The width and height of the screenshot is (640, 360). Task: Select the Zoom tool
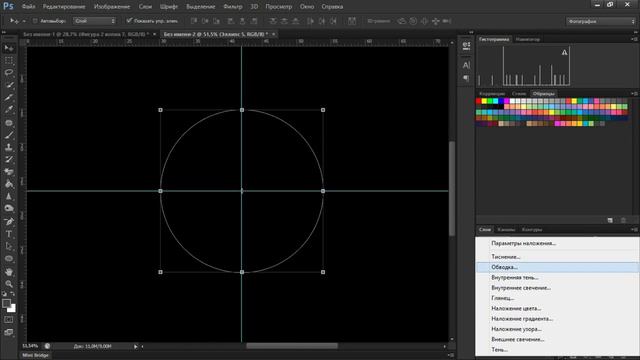coord(9,284)
